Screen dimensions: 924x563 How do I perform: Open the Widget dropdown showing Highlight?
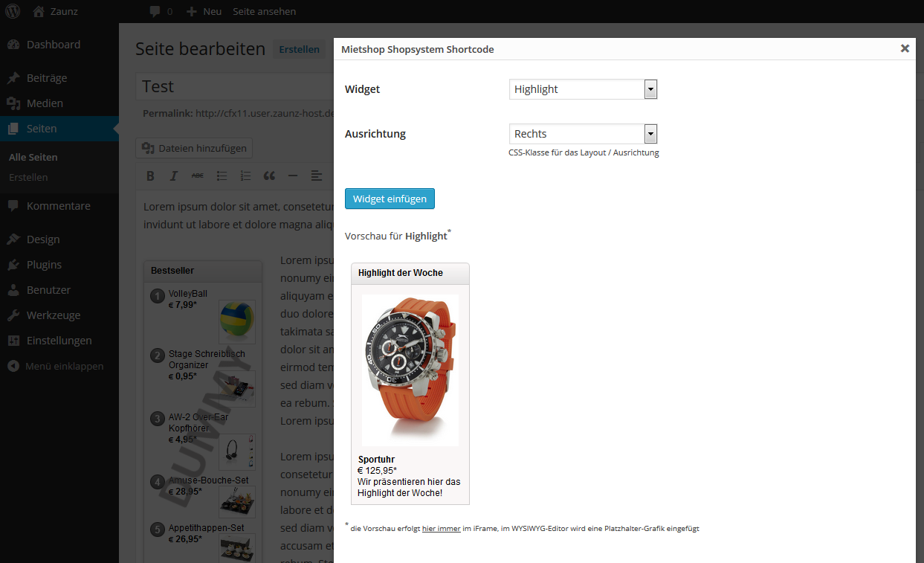point(584,89)
